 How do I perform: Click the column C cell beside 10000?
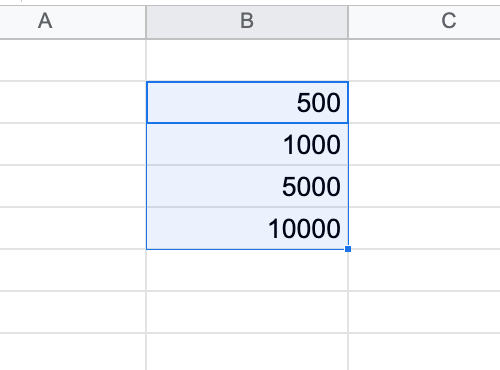(x=424, y=228)
